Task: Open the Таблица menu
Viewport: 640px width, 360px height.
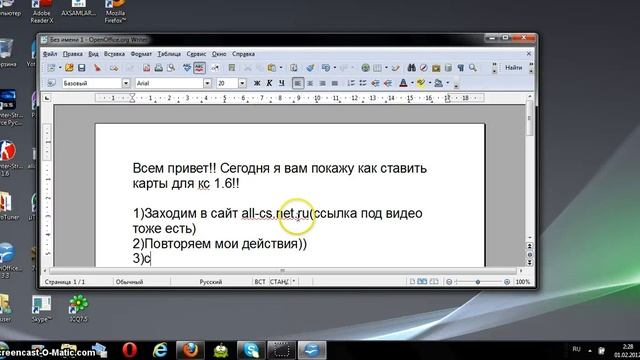Action: (x=169, y=54)
